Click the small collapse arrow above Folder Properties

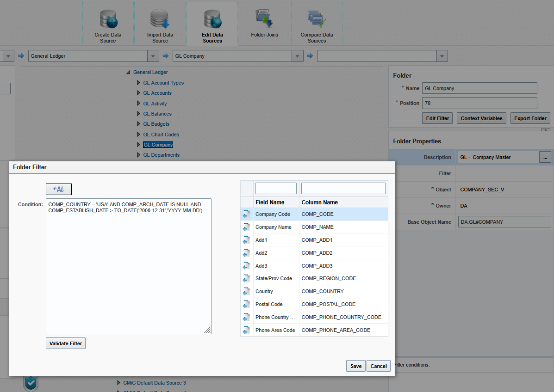546,130
